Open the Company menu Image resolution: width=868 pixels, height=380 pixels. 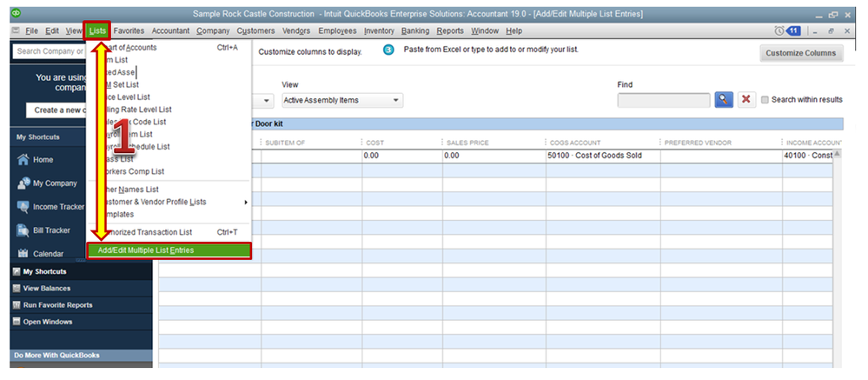[213, 31]
